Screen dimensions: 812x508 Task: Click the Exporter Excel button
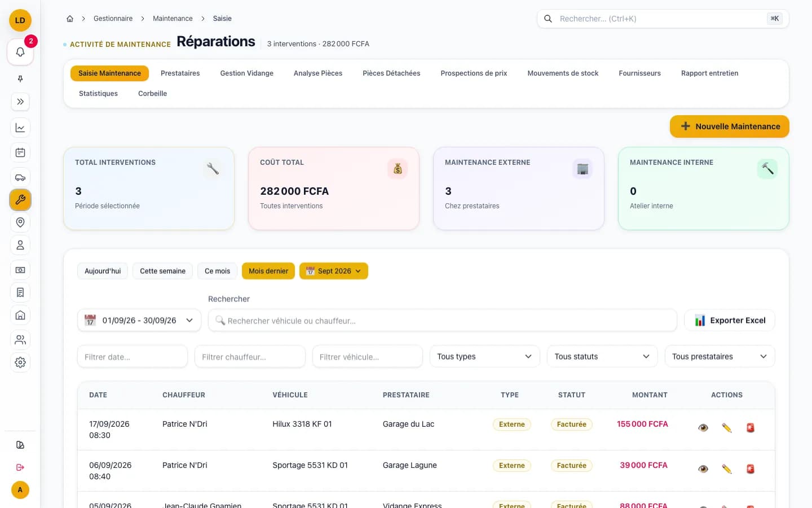coord(730,321)
